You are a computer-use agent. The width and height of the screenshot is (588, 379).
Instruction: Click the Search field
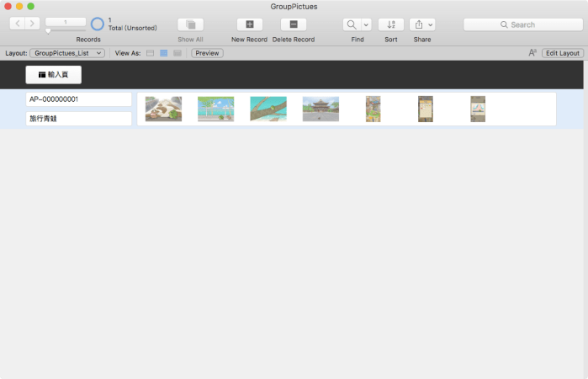[523, 24]
